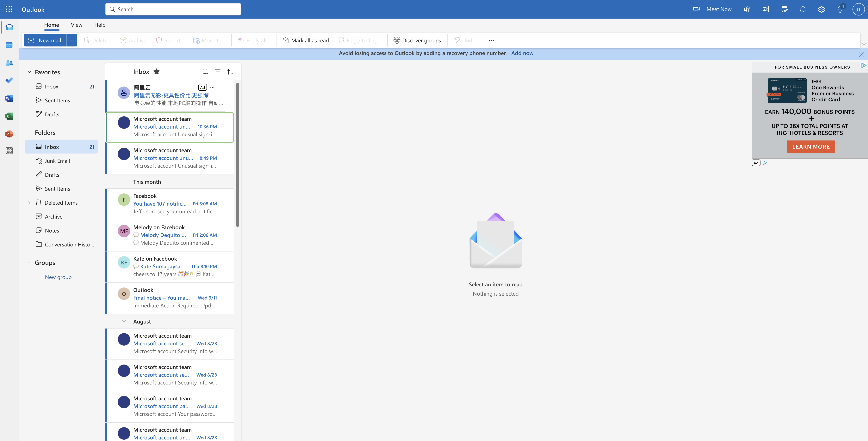This screenshot has width=868, height=441.
Task: Open Microsoft account password email Wed 8/28
Action: pos(170,406)
